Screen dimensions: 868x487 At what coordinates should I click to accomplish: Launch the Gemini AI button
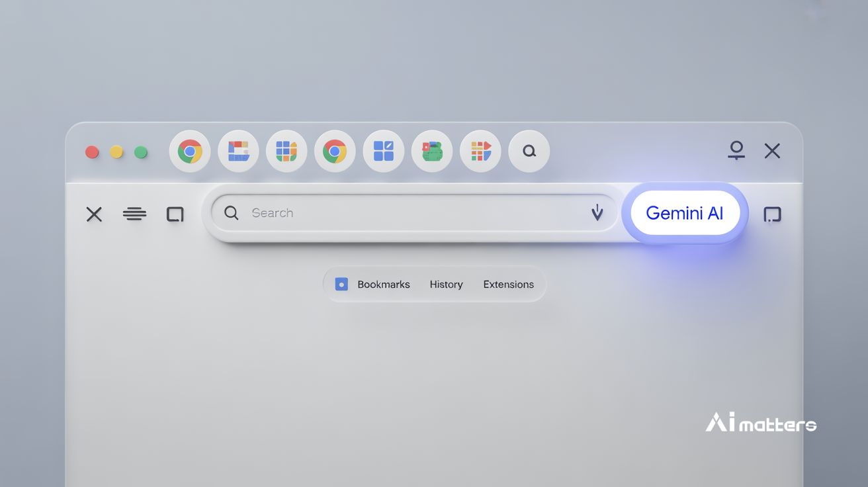[x=685, y=213]
